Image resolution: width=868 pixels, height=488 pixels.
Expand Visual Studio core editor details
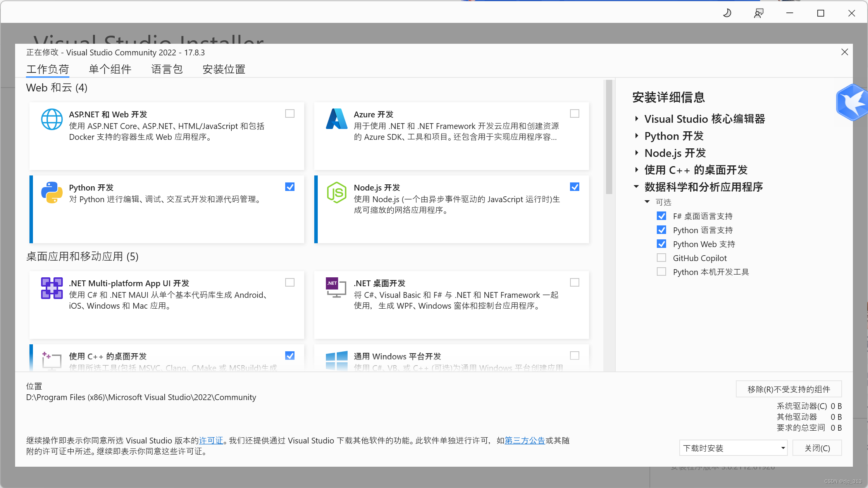[x=637, y=119]
